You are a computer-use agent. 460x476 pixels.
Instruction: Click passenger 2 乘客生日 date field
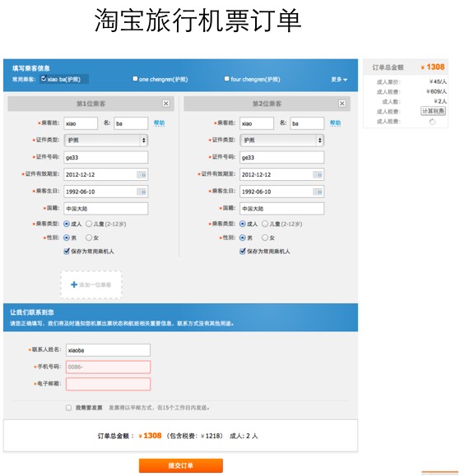pos(281,192)
